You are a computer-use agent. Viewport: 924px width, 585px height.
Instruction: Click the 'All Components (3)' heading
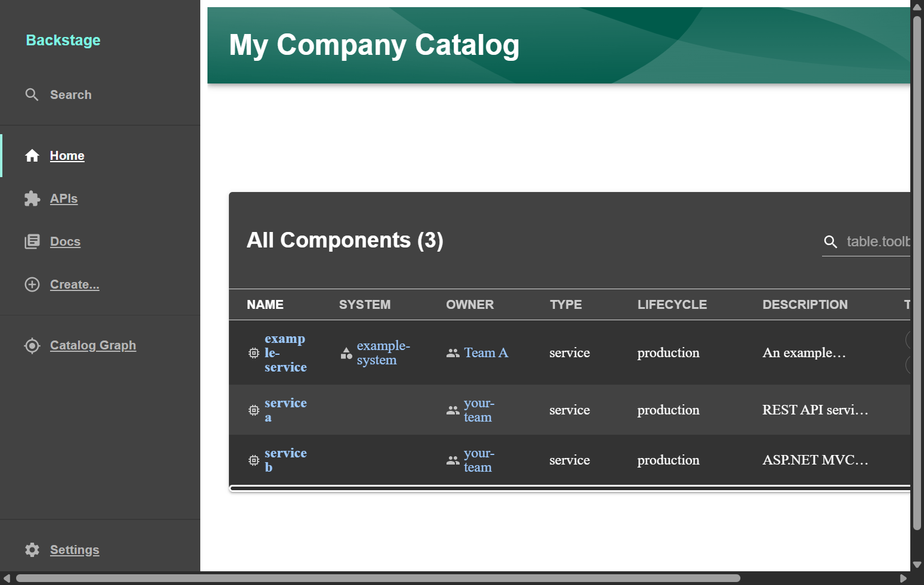coord(345,240)
